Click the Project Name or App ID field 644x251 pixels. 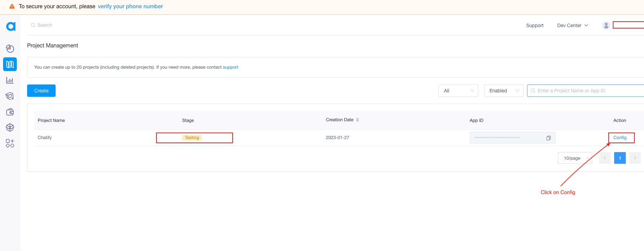(587, 91)
